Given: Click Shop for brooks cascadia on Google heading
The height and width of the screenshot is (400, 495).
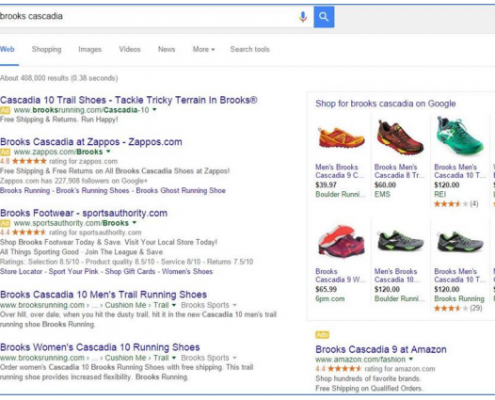Looking at the screenshot, I should (x=386, y=104).
